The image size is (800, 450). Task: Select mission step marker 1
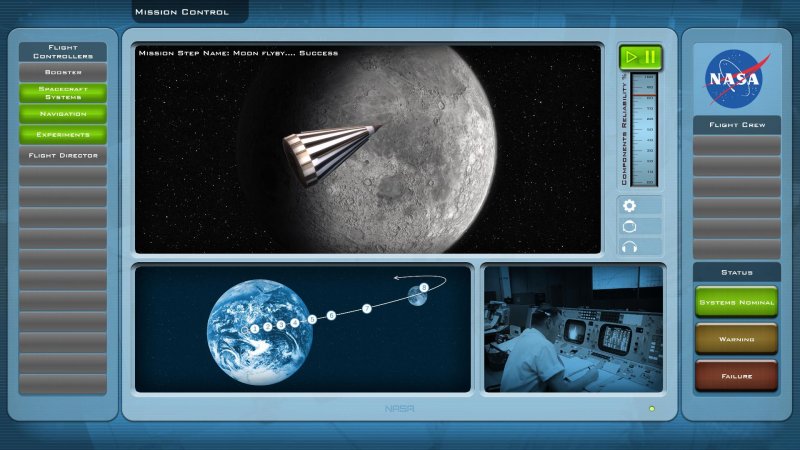click(255, 329)
